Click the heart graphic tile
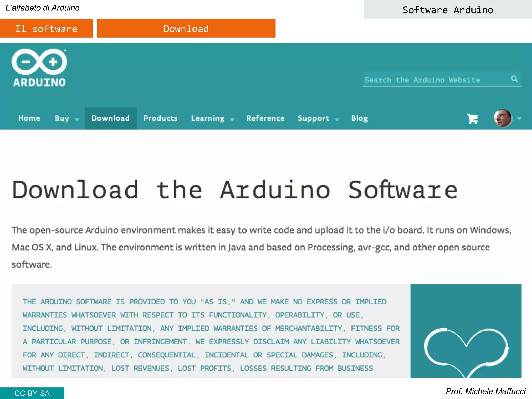532x399 pixels. coord(466,331)
